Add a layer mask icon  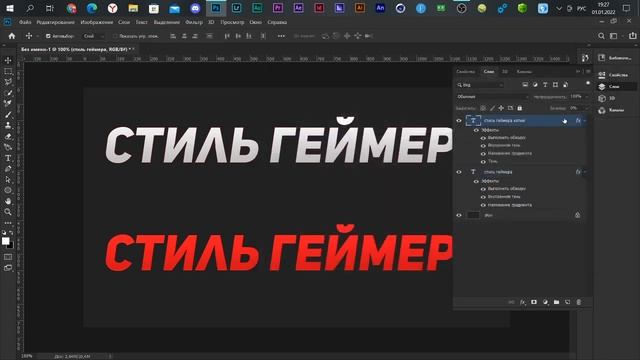[534, 302]
